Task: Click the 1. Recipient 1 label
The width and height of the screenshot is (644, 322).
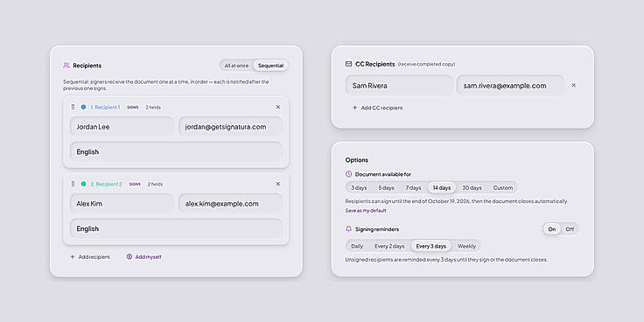Action: pyautogui.click(x=105, y=108)
